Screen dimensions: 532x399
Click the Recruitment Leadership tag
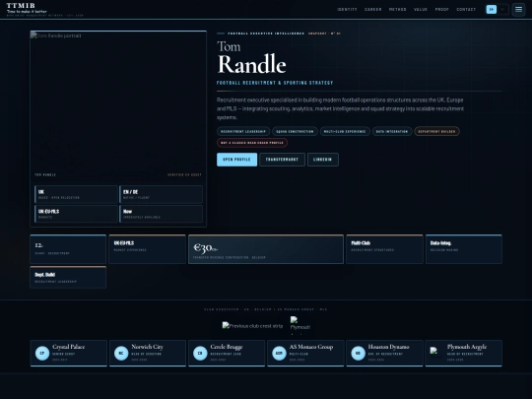pyautogui.click(x=243, y=131)
